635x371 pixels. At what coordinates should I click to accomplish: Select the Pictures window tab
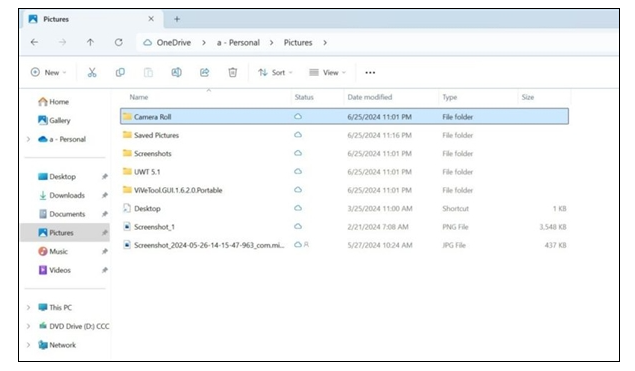[x=91, y=19]
